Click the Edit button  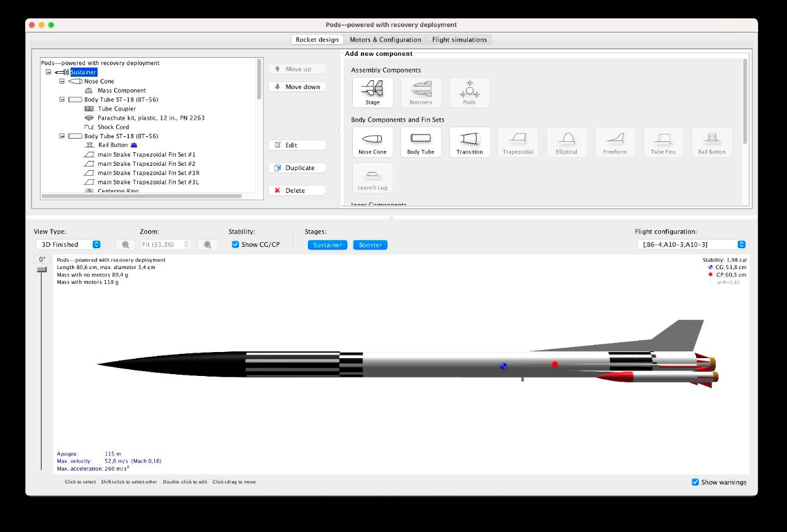coord(298,145)
